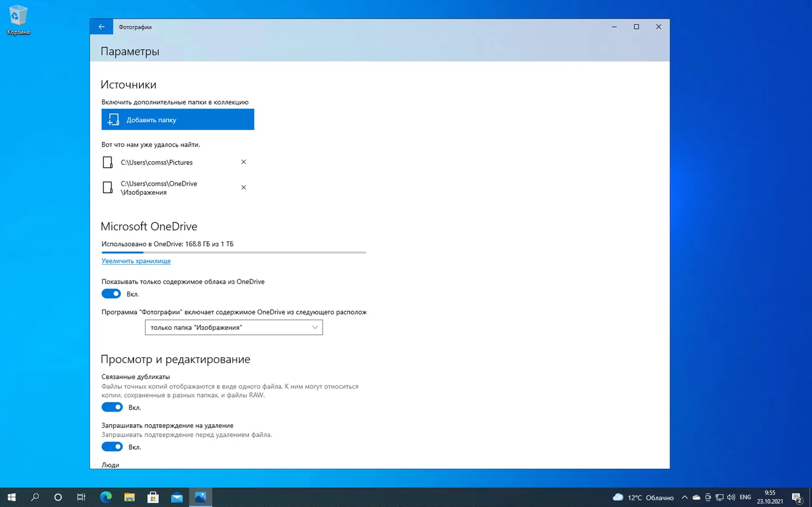Maximize the Фотографии window
Screen dimensions: 812x507
tap(636, 27)
